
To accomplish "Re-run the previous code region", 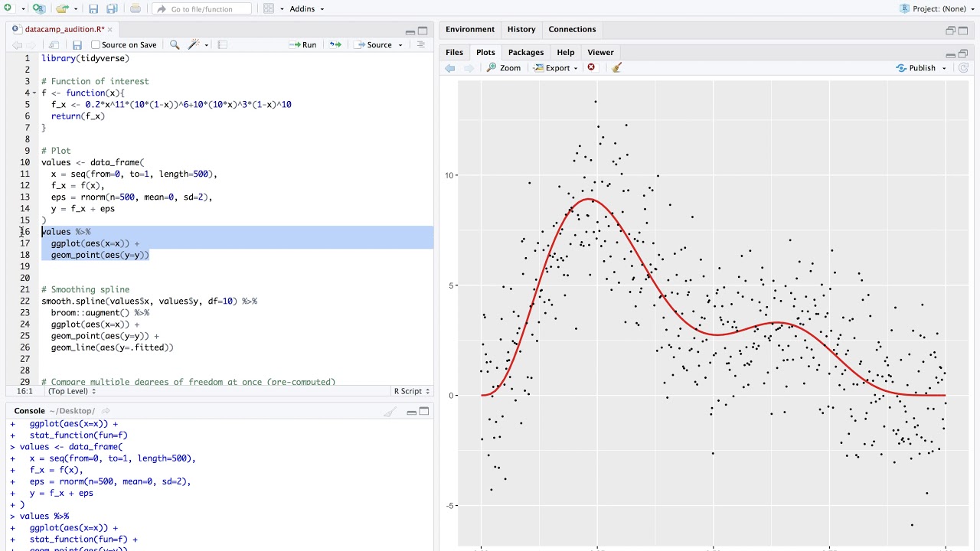I will (x=335, y=44).
